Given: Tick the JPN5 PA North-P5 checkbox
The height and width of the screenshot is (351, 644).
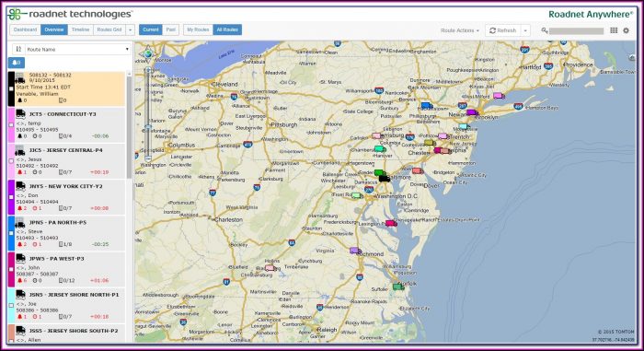Looking at the screenshot, I should coord(11,233).
